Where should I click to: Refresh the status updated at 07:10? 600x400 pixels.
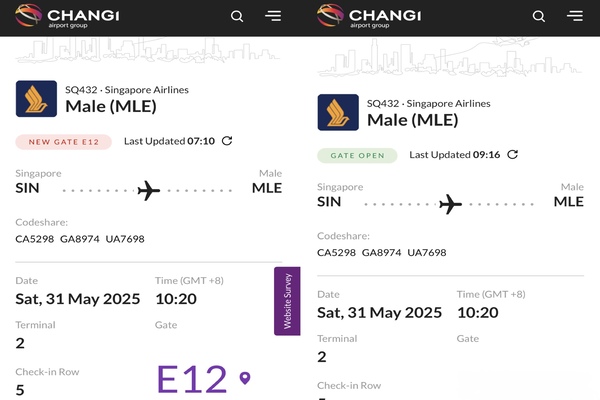tap(227, 141)
